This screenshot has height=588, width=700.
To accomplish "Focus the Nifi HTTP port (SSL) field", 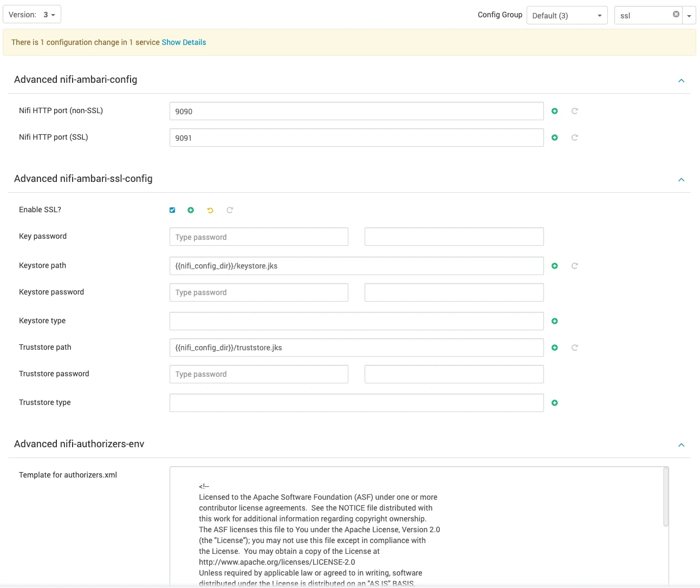I will coord(357,138).
